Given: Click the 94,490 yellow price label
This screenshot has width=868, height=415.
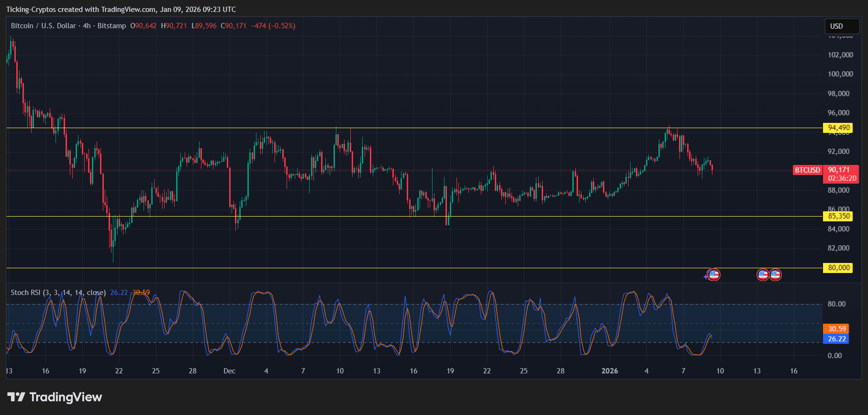Looking at the screenshot, I should tap(839, 128).
